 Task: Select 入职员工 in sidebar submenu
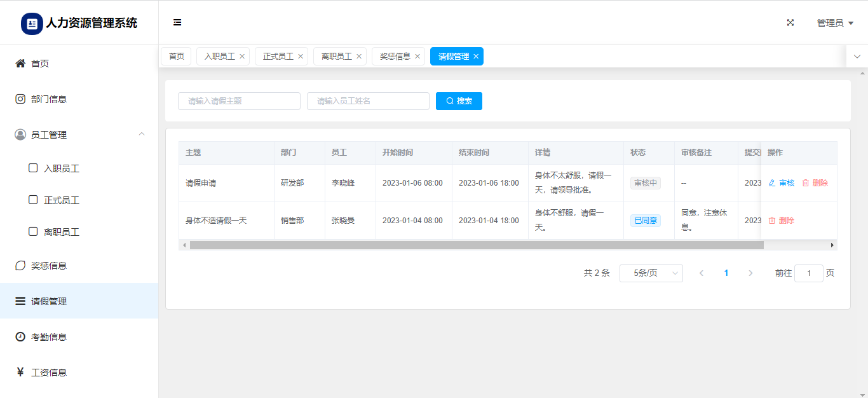[x=61, y=168]
